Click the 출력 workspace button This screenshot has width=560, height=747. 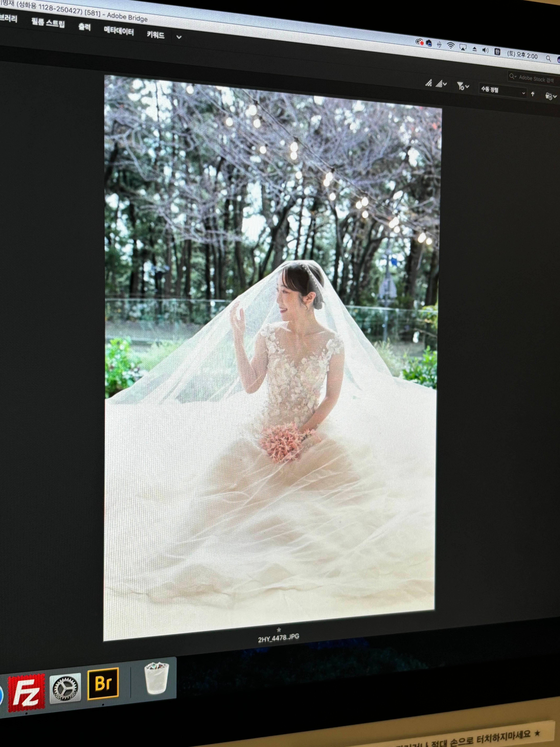coord(84,27)
